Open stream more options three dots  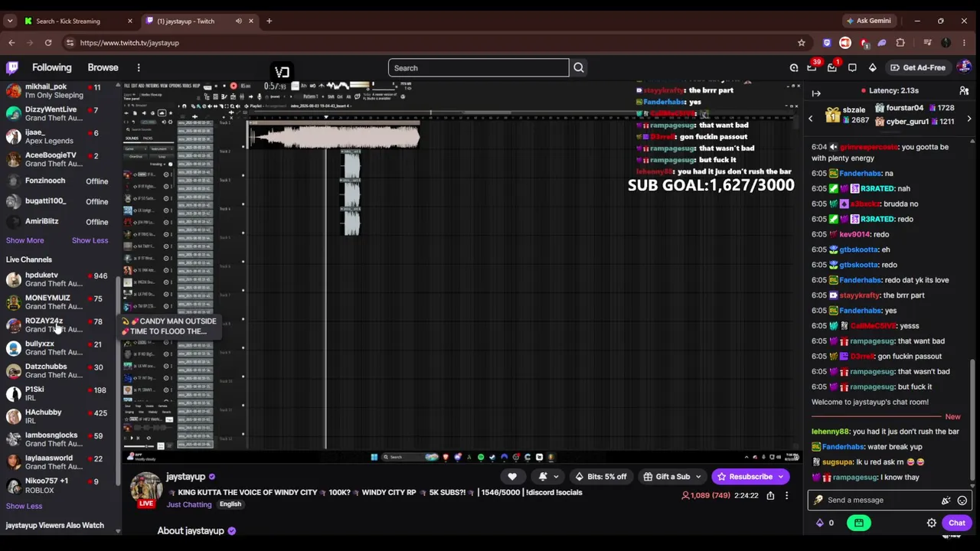(x=786, y=496)
